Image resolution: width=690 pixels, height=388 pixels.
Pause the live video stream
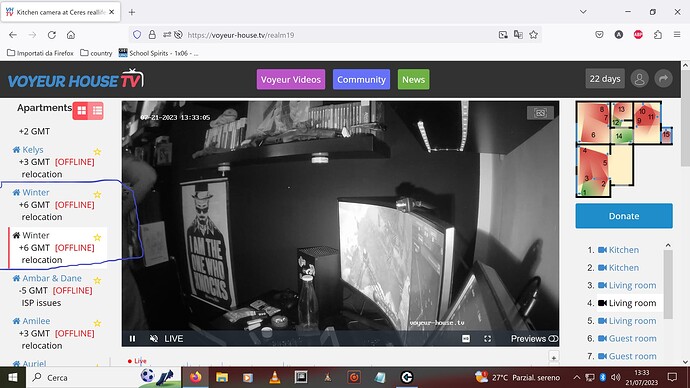pyautogui.click(x=132, y=338)
